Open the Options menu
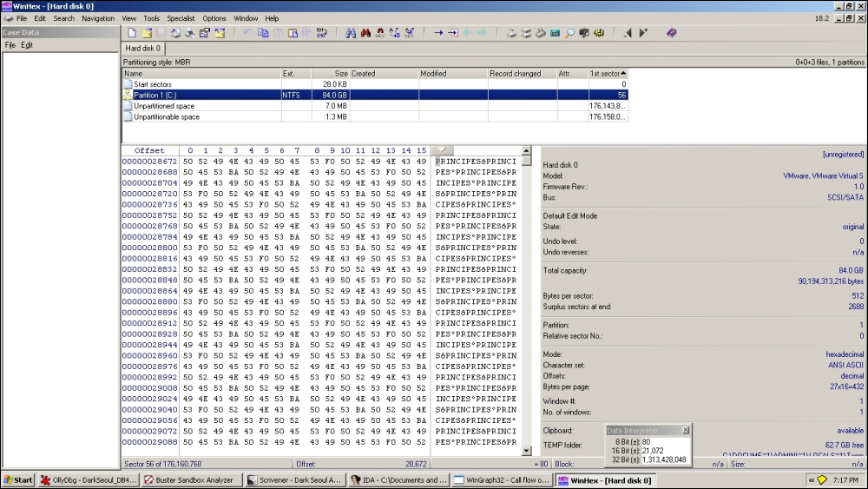Screen dimensions: 868x489 214,18
